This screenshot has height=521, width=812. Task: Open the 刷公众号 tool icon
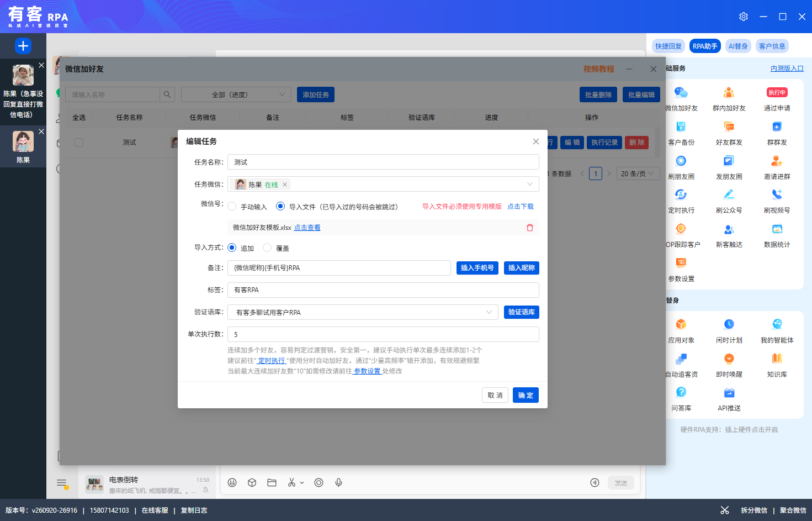click(x=729, y=195)
